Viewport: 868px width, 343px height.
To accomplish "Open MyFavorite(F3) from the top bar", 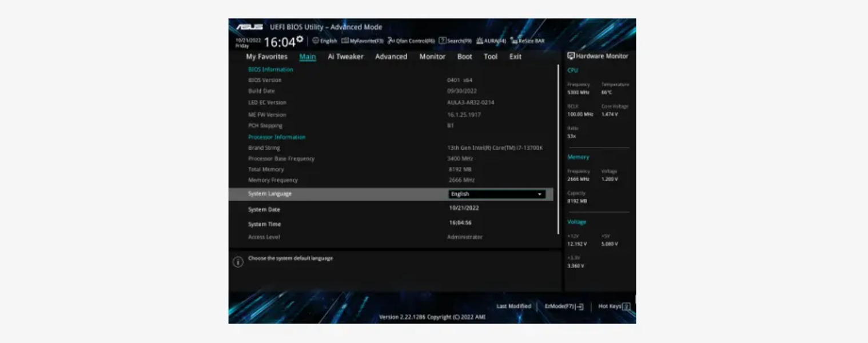I will click(363, 41).
